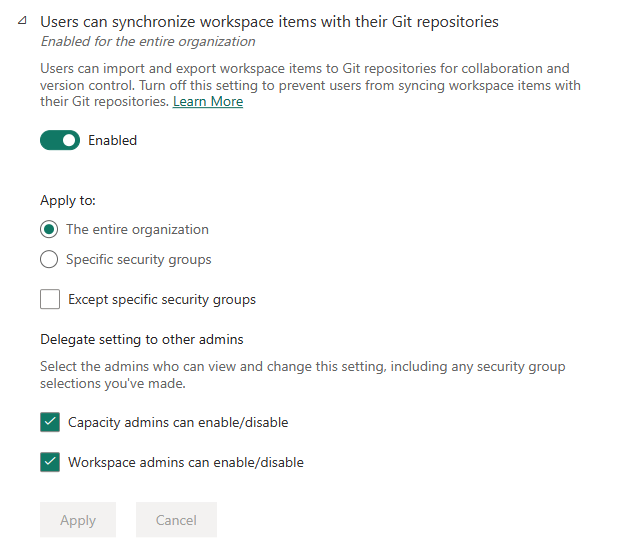Click the Apply to heading
631x547 pixels.
pyautogui.click(x=68, y=200)
